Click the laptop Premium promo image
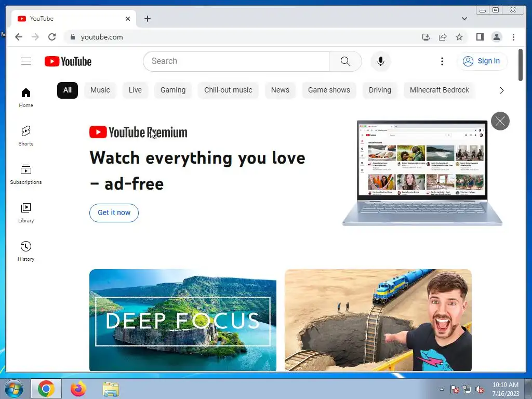Viewport: 532px width, 399px height. click(x=422, y=172)
